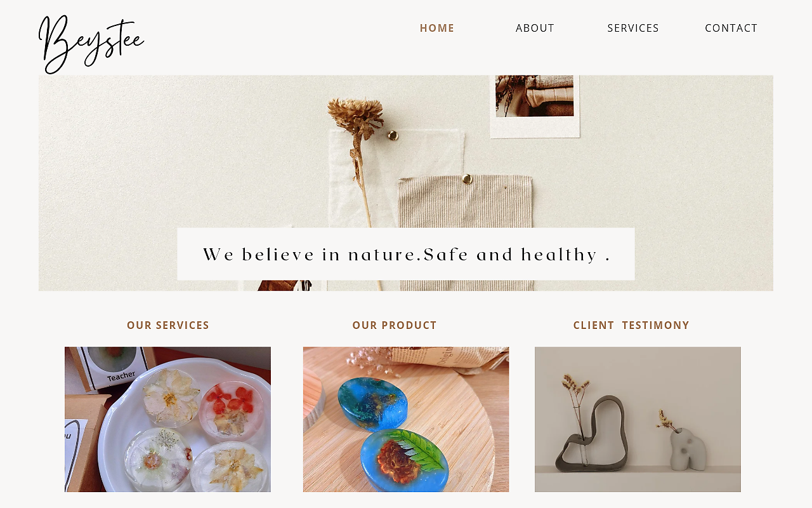
Task: Open the CLIENT TESTIMONY heading link
Action: pos(631,325)
